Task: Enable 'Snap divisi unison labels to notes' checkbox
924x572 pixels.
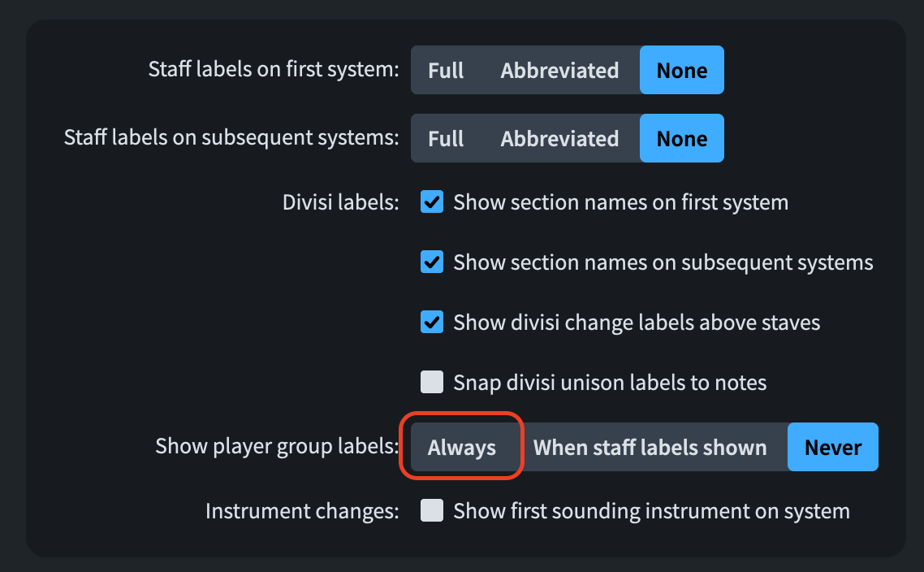Action: pyautogui.click(x=432, y=382)
